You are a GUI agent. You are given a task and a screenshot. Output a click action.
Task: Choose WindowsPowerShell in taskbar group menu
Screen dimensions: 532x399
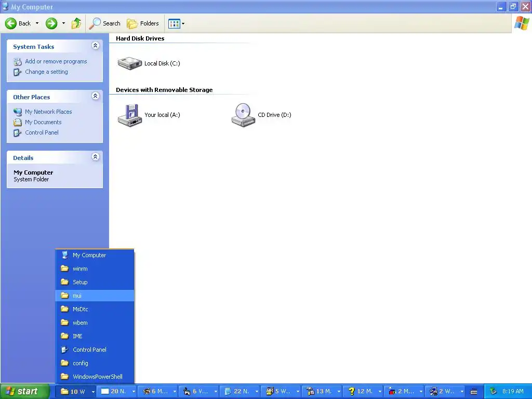point(95,377)
